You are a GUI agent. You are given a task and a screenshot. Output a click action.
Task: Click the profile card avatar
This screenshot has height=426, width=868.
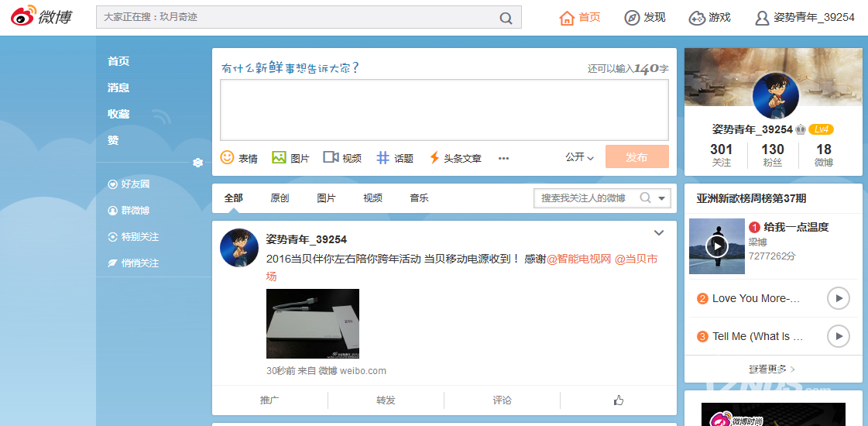776,96
